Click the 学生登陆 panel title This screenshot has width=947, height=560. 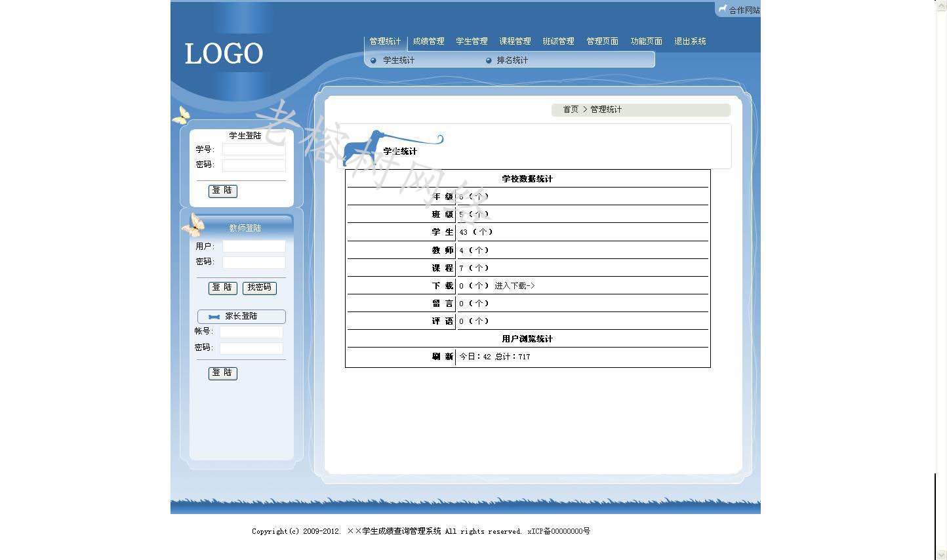coord(245,136)
